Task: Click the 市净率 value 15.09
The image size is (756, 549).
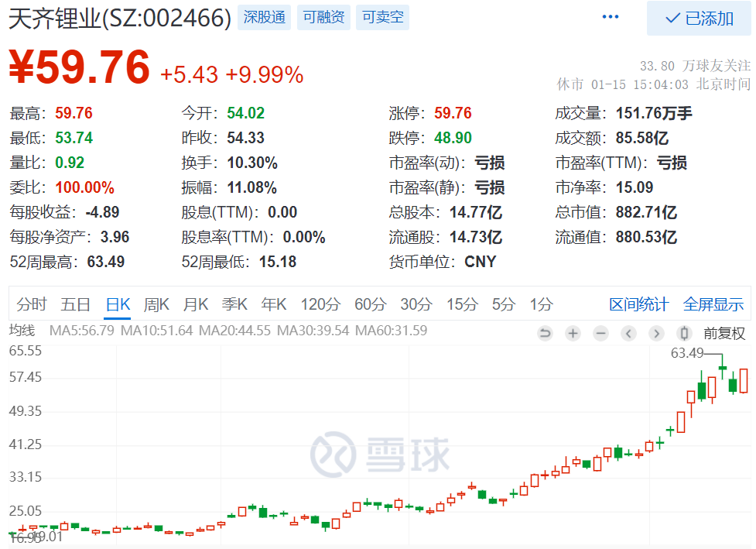Action: (635, 187)
